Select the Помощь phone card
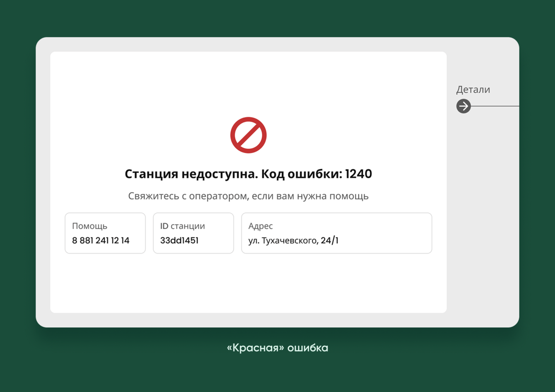 (x=105, y=233)
